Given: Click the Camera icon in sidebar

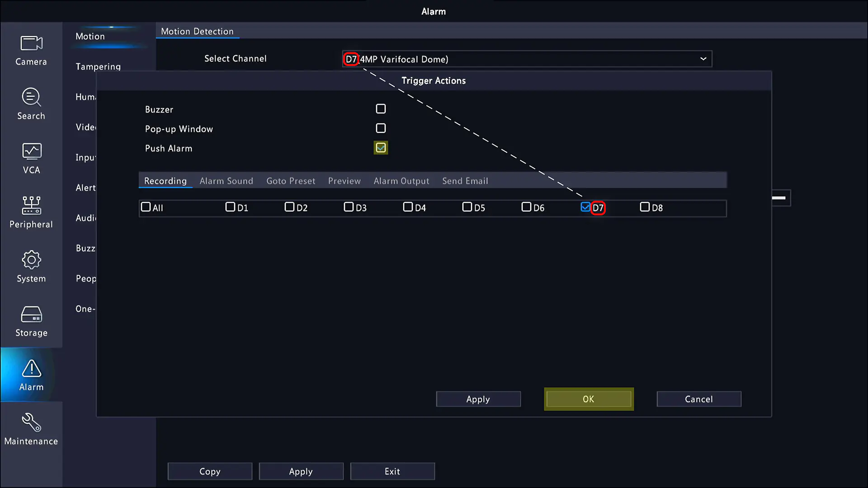Looking at the screenshot, I should tap(31, 47).
